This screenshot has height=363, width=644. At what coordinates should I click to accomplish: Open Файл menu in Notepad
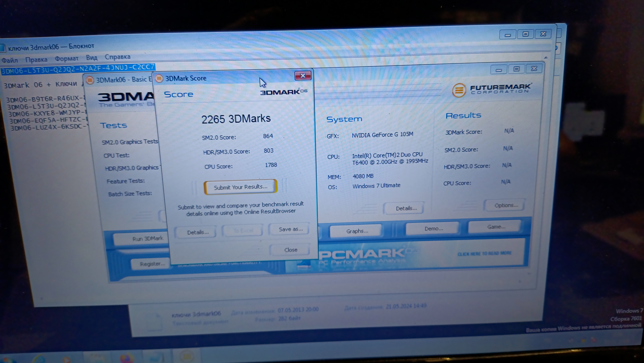10,60
